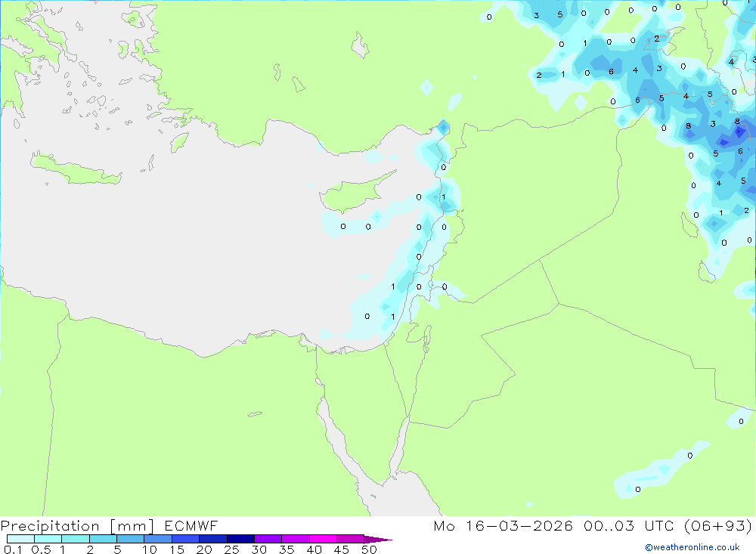
Task: Click the '15' legend value
Action: (x=177, y=549)
